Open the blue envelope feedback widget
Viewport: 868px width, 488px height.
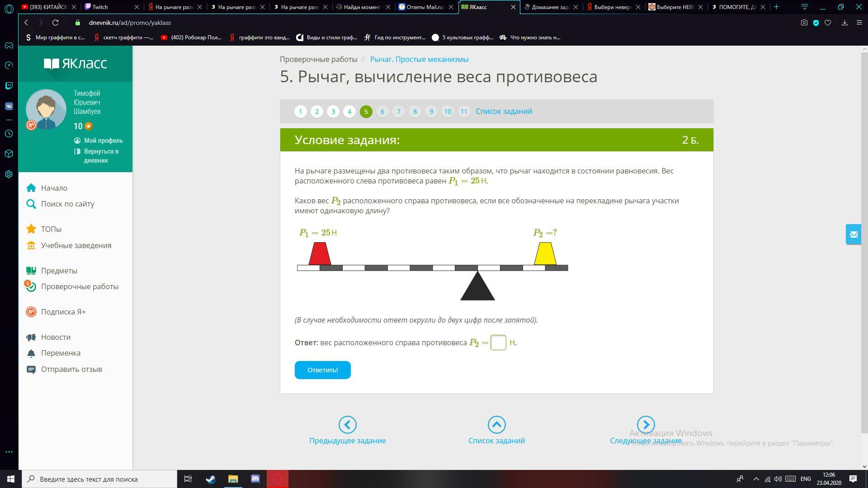tap(854, 235)
